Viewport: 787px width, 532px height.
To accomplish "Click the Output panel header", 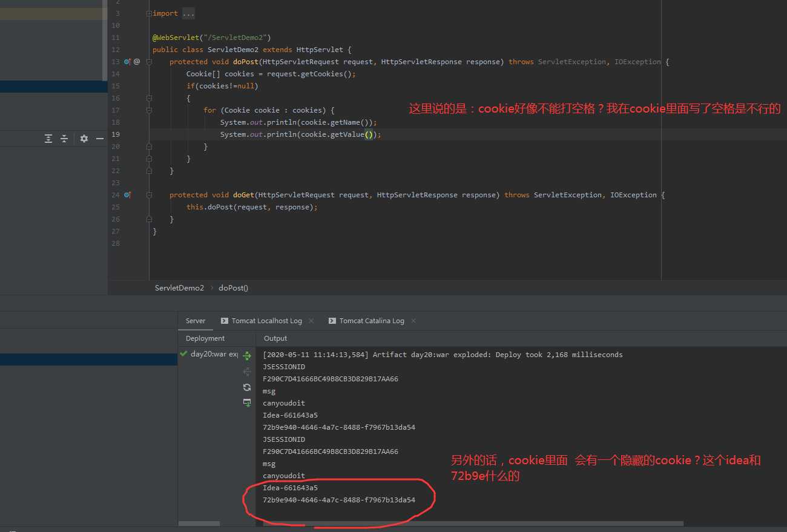I will pyautogui.click(x=275, y=338).
